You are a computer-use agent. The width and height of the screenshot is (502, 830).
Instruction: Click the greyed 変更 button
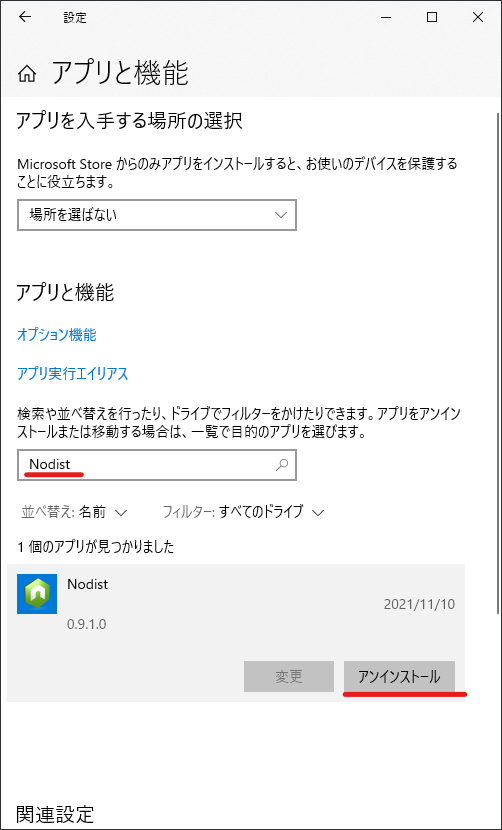(x=289, y=676)
